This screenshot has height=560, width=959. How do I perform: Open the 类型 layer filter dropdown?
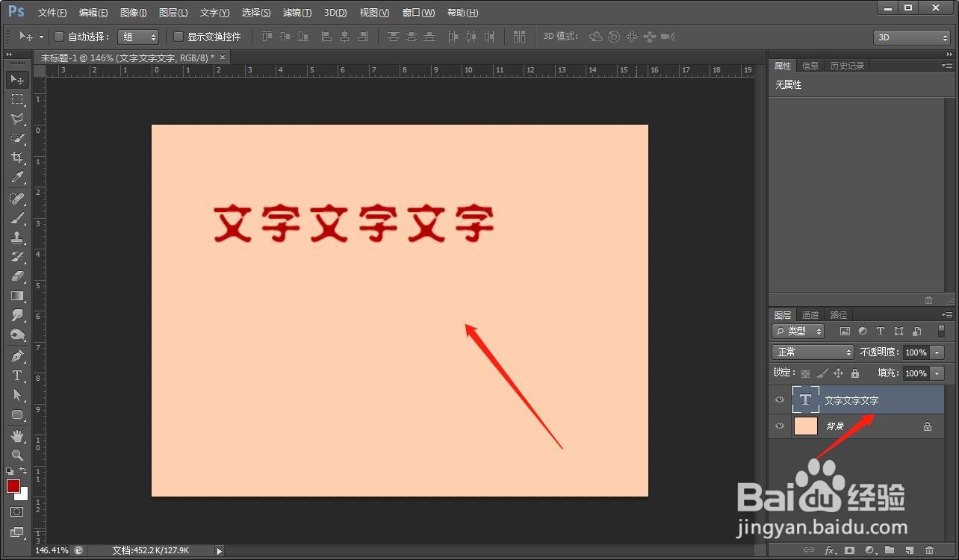pyautogui.click(x=798, y=331)
